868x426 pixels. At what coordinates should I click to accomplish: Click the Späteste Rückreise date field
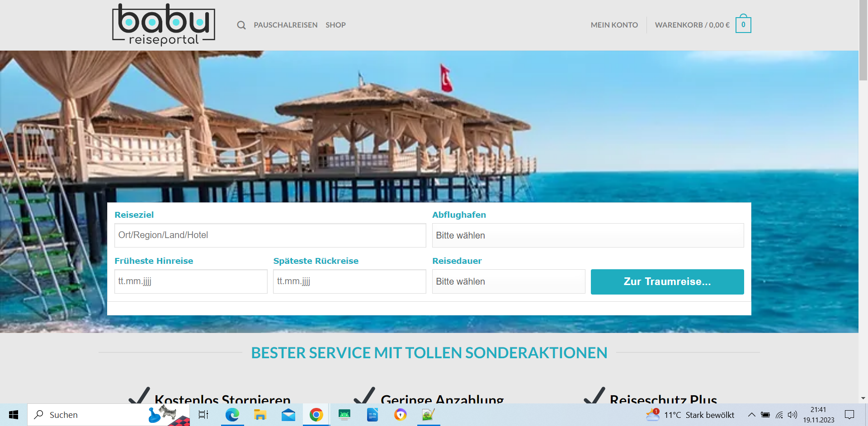click(x=349, y=281)
